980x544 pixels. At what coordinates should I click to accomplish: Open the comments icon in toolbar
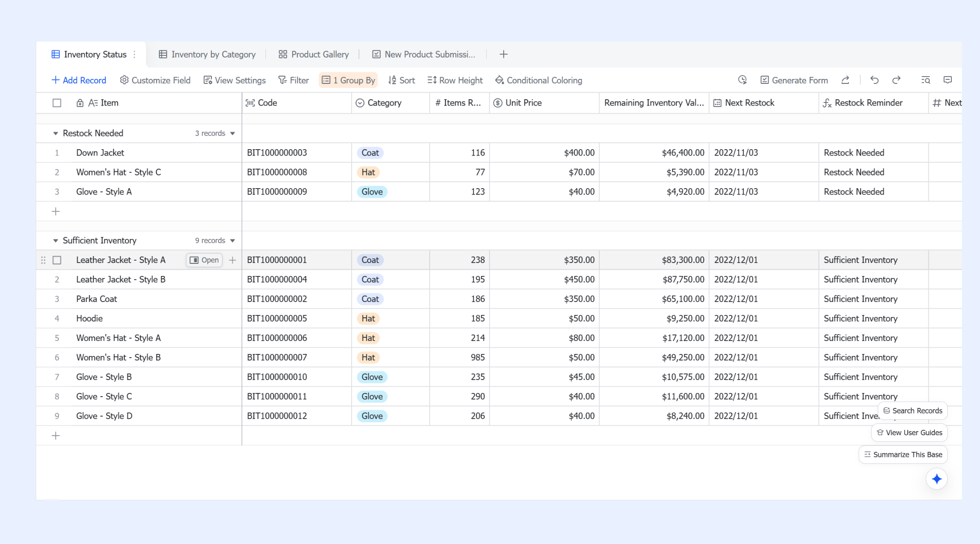pos(948,80)
